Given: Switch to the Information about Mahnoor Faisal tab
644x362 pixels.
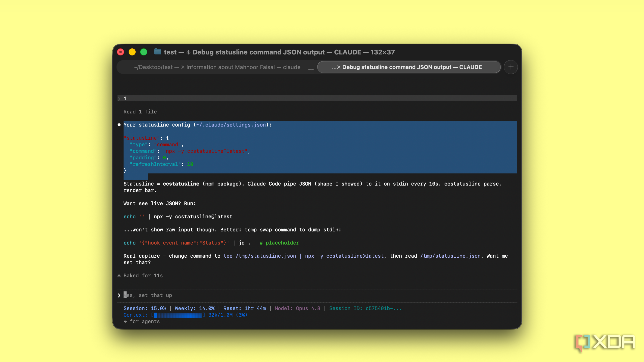Looking at the screenshot, I should [217, 67].
